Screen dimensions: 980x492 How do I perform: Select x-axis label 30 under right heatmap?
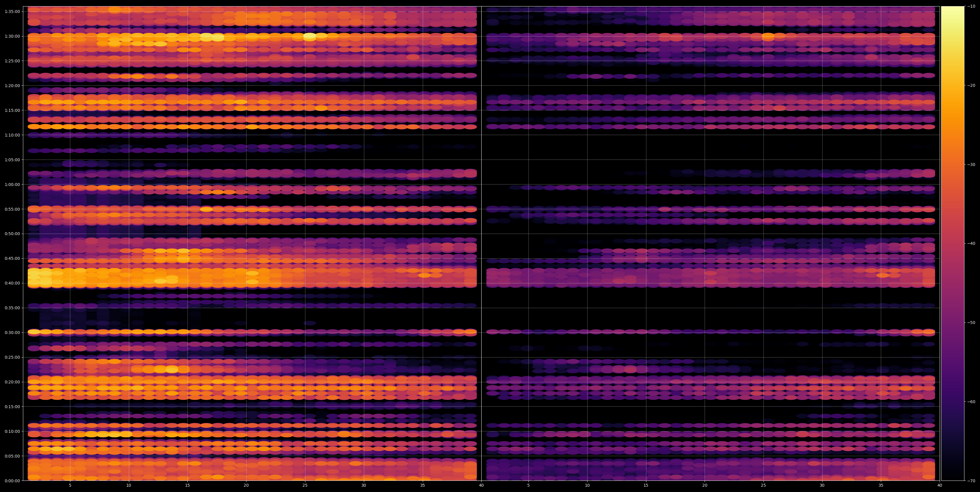822,486
